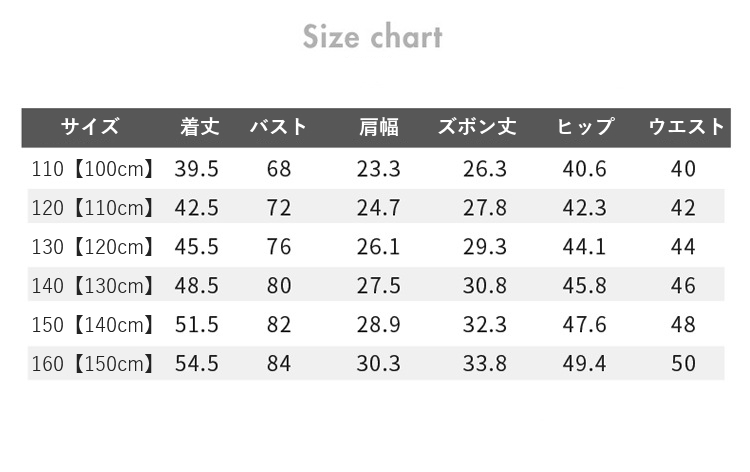Click the バスト column header
The height and width of the screenshot is (472, 750).
[x=278, y=127]
